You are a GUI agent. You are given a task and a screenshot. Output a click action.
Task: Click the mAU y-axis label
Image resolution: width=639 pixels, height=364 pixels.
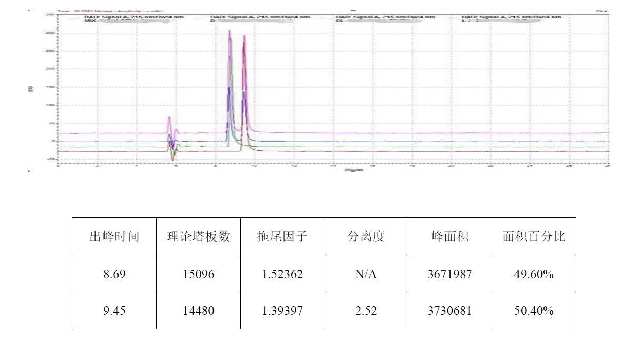pos(31,88)
